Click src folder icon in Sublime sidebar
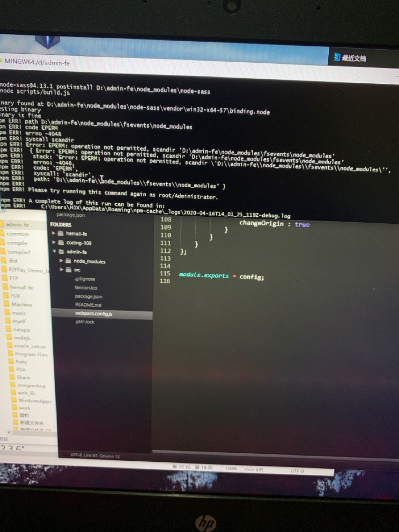 click(69, 269)
